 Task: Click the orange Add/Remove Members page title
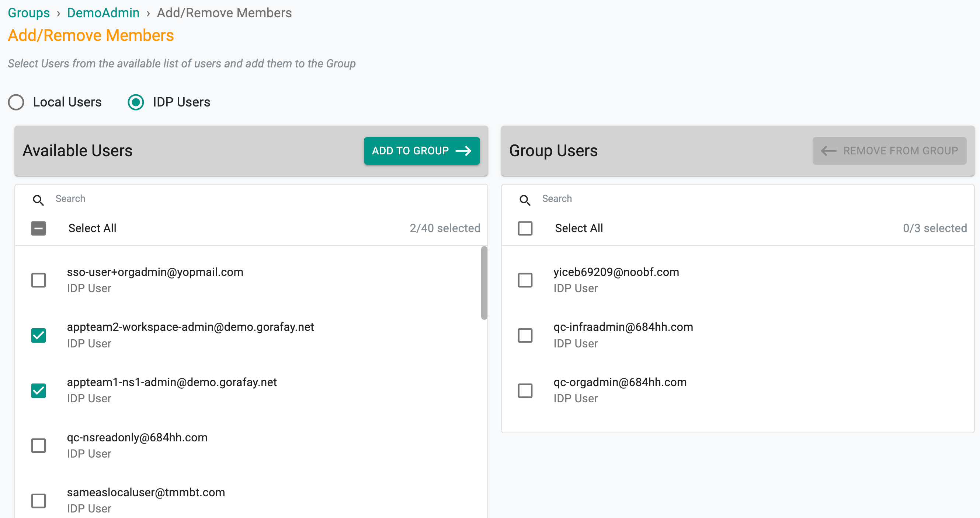point(91,35)
